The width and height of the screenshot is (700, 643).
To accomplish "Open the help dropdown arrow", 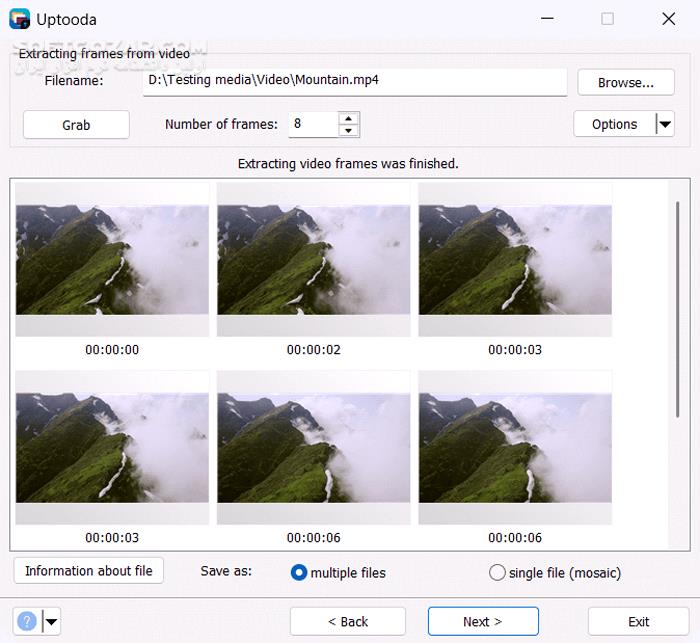I will [x=50, y=622].
